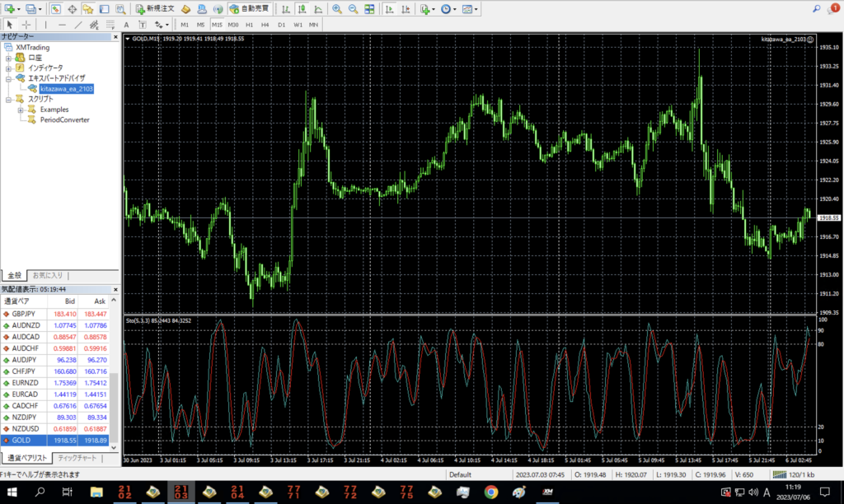
Task: Select the vertical line drawing tool
Action: click(x=45, y=25)
